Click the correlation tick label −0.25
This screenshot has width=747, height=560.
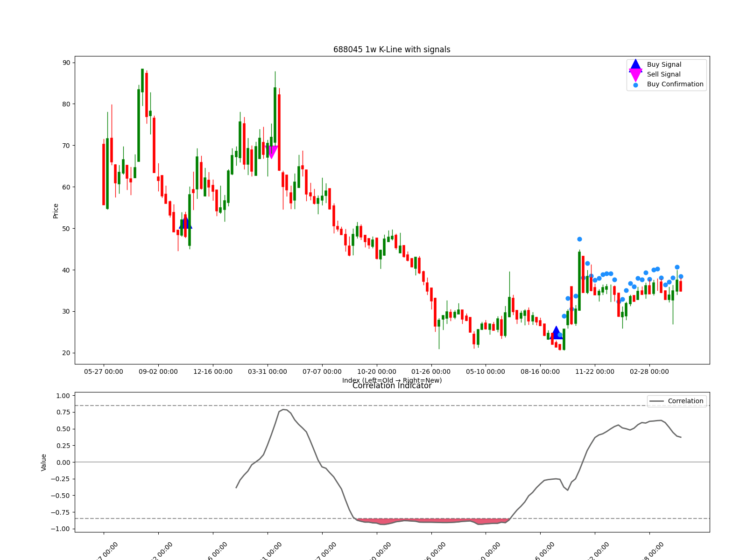click(60, 479)
